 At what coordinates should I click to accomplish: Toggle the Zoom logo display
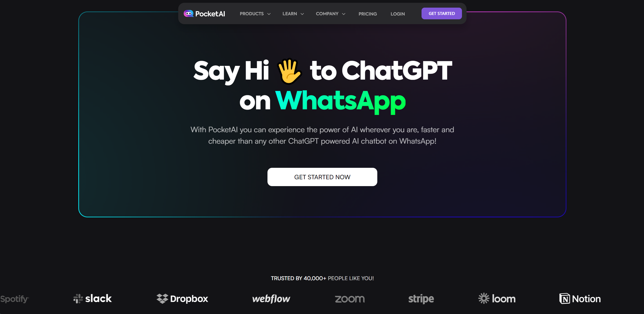(349, 298)
